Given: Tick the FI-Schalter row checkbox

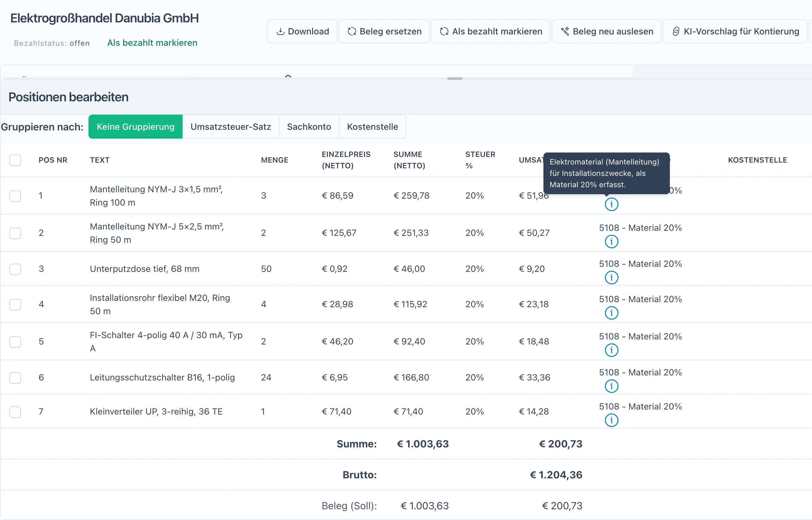Looking at the screenshot, I should click(15, 342).
